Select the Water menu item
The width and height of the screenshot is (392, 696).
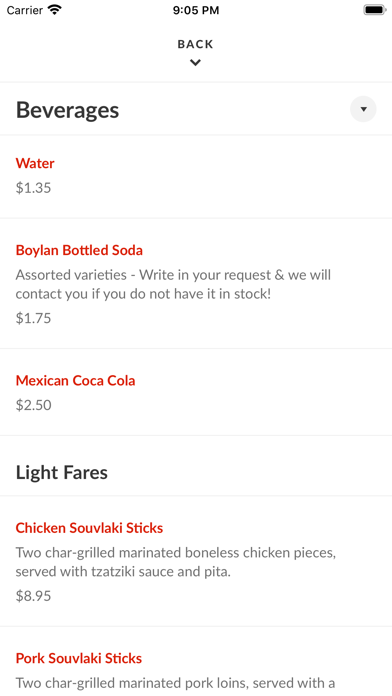[196, 176]
